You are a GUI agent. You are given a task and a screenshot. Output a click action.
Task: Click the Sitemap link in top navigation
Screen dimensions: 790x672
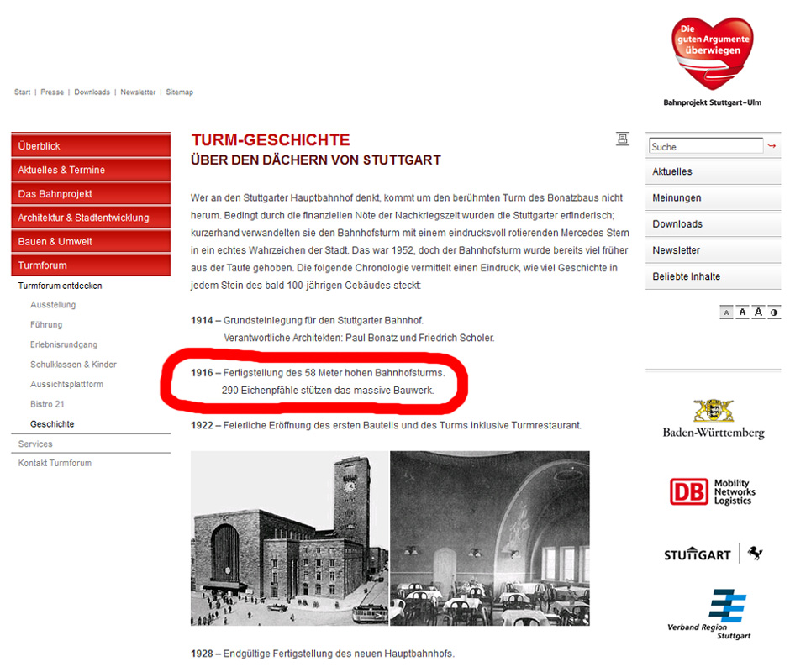pos(179,92)
